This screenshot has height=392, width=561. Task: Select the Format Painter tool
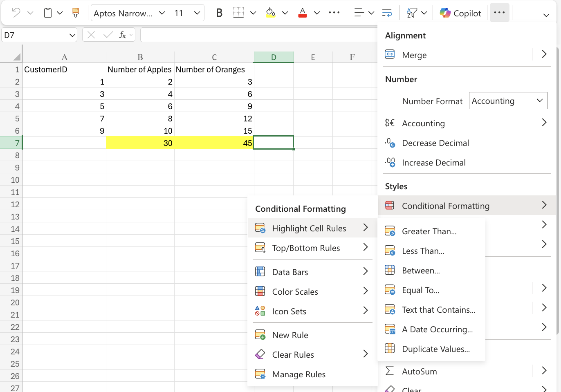[76, 13]
